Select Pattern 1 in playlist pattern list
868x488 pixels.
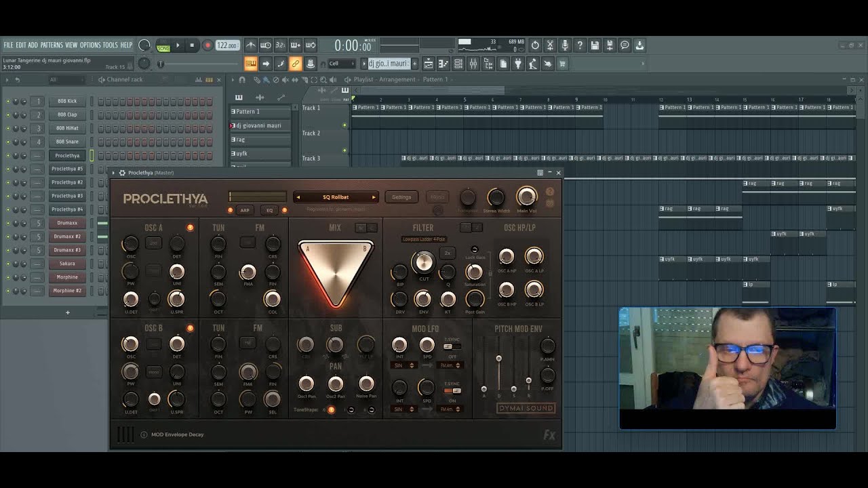coord(260,112)
